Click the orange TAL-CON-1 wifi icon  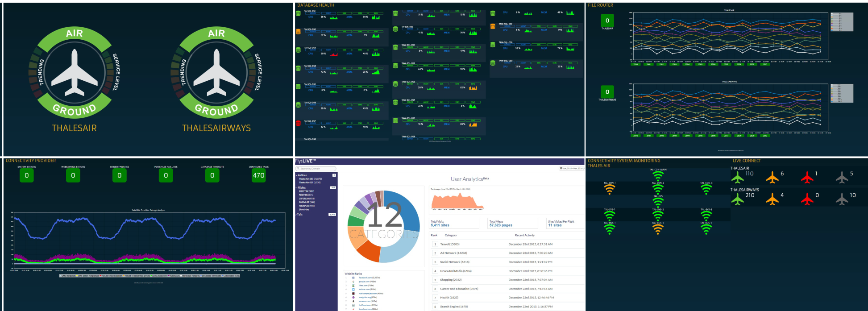point(610,190)
